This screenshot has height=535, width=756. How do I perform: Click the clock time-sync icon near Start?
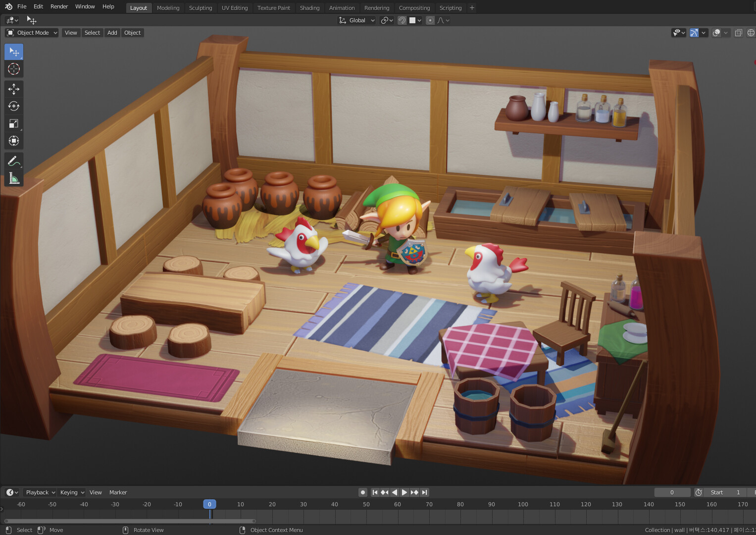click(699, 492)
